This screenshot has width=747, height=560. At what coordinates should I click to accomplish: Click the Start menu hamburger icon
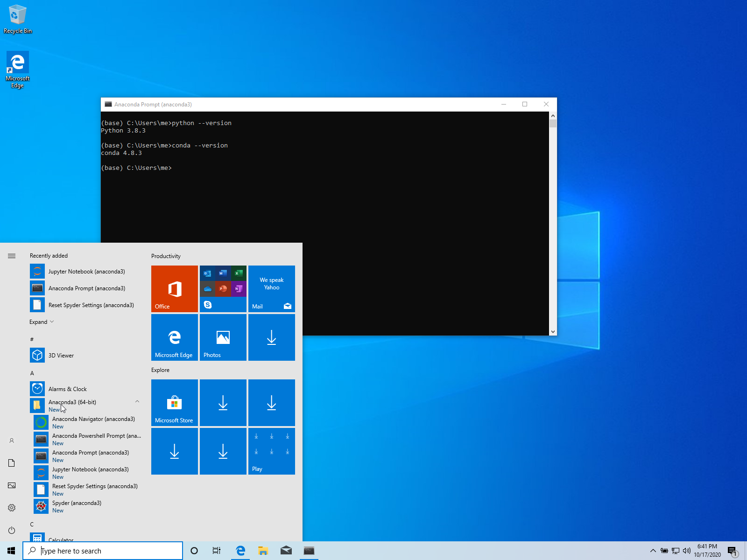12,256
